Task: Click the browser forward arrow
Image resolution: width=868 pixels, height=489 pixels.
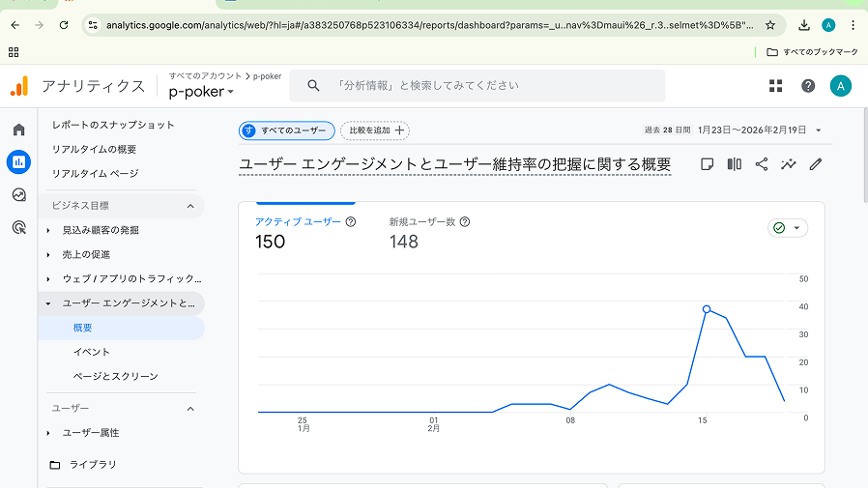Action: point(39,25)
